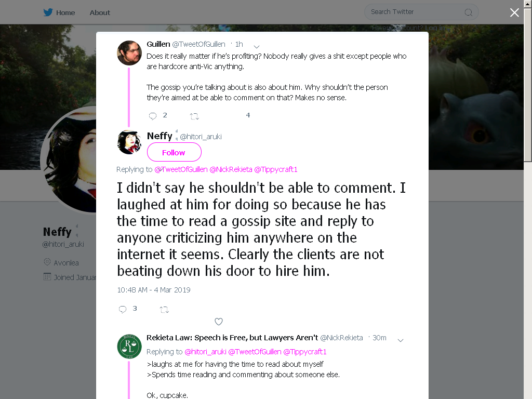This screenshot has width=532, height=399.
Task: Click the reply icon on Neffy's tweet
Action: coord(123,309)
